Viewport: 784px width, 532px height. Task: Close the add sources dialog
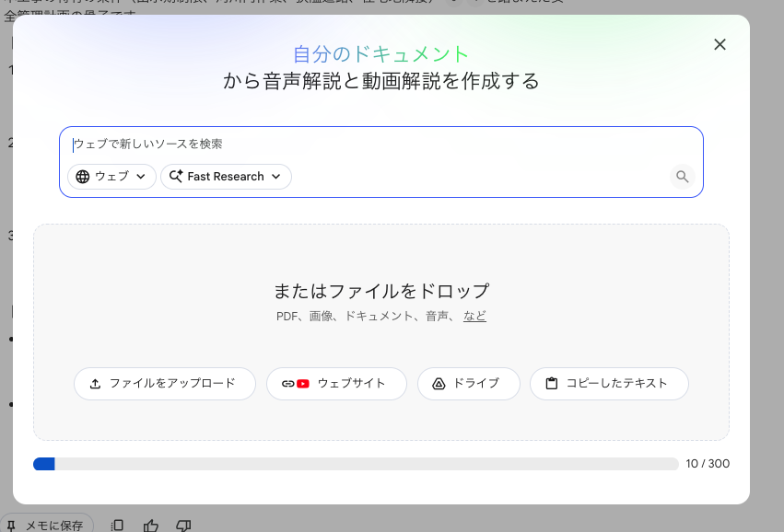720,44
